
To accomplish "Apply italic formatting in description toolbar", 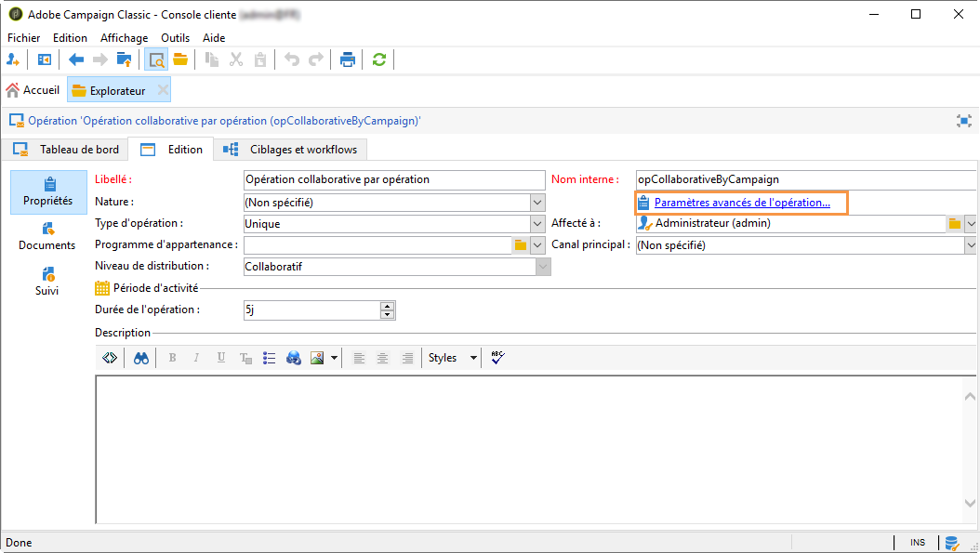I will 196,358.
